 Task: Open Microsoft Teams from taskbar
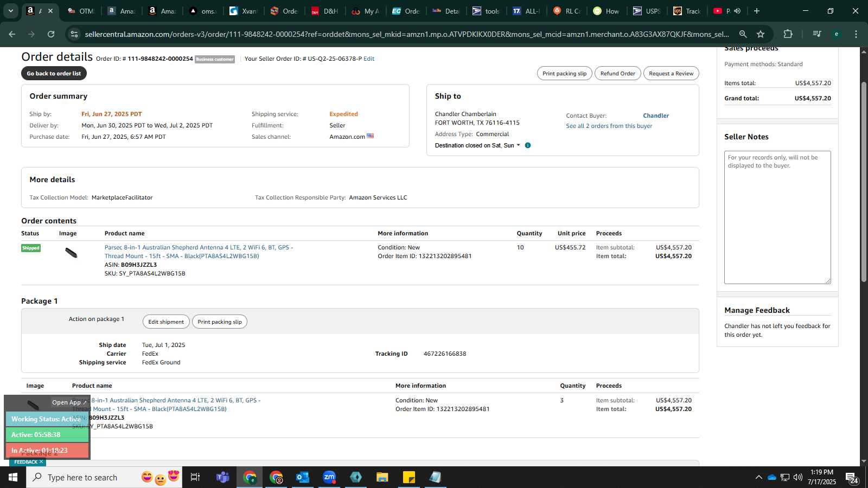pos(222,477)
